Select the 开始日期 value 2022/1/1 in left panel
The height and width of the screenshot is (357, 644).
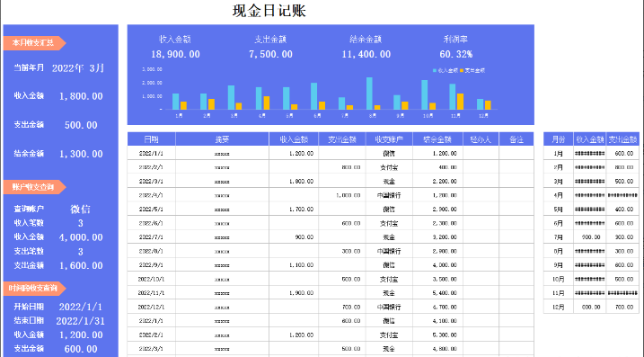point(81,307)
